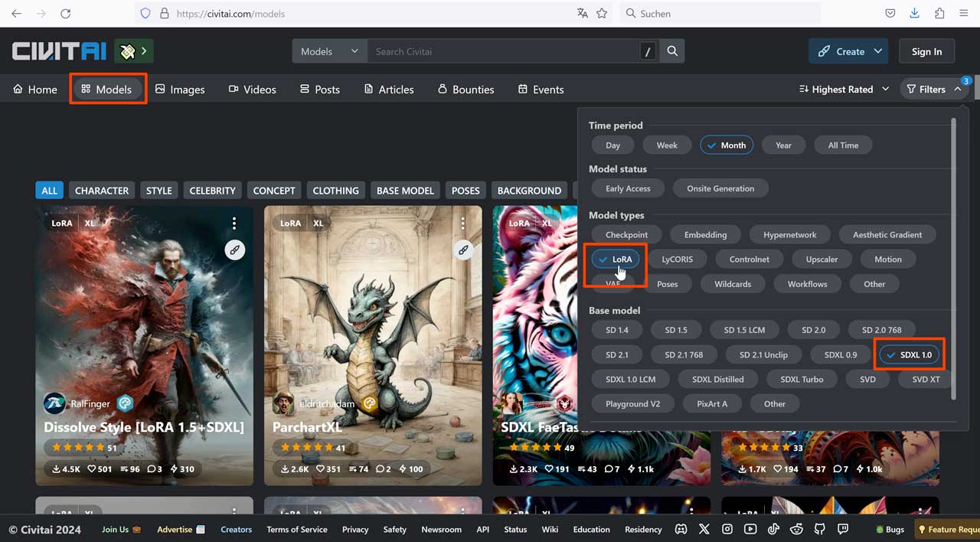Open the Twitch footer icon
The width and height of the screenshot is (980, 542).
tap(843, 529)
